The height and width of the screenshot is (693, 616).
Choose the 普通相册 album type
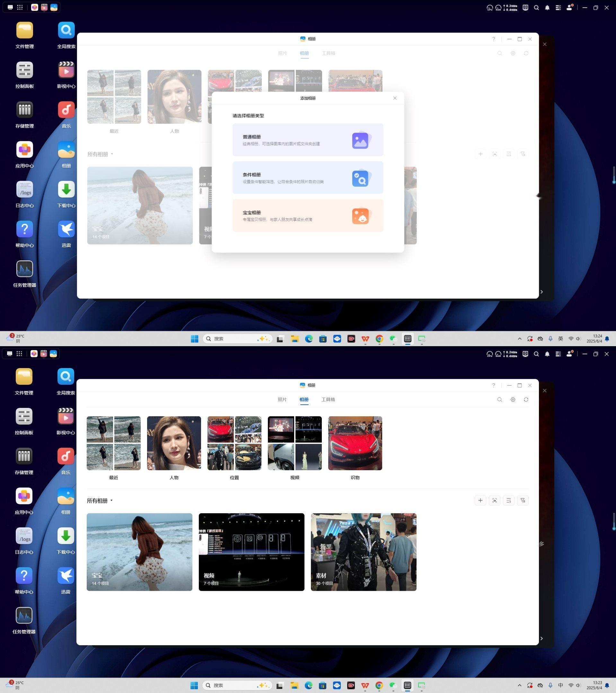point(308,140)
